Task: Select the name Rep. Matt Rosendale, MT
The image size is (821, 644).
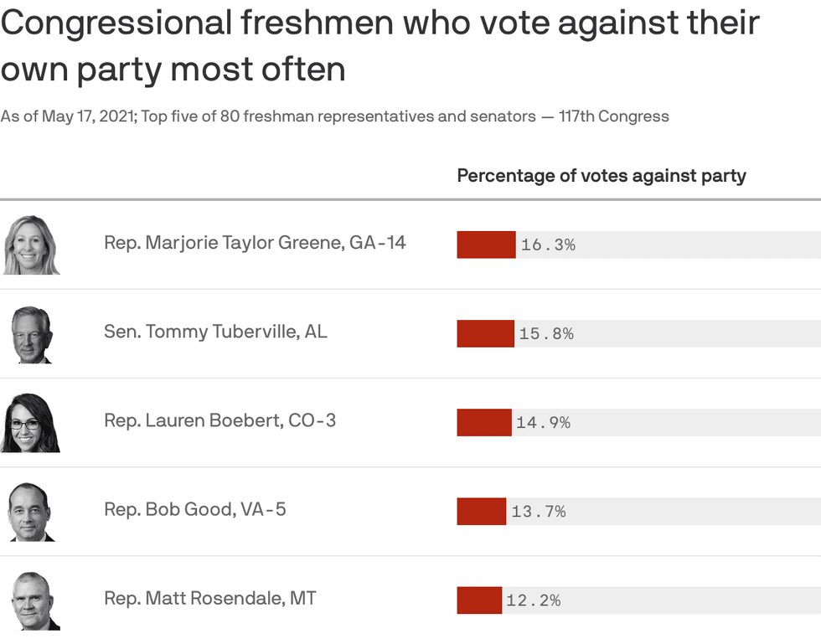Action: (x=209, y=598)
